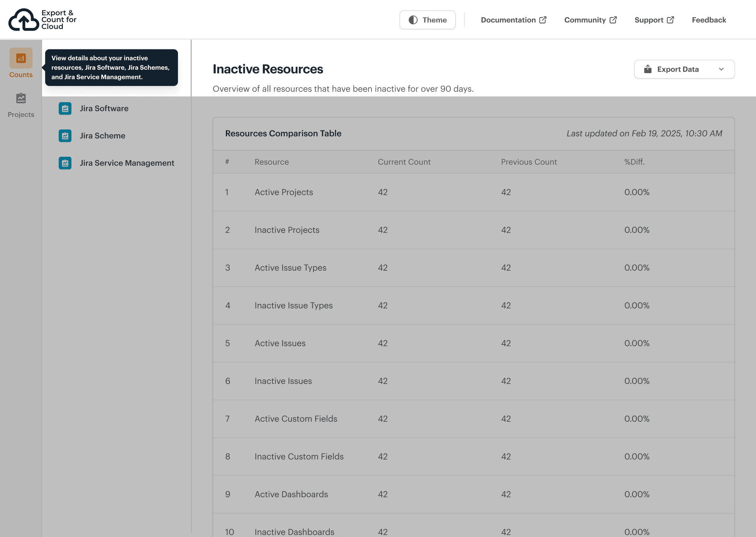Open the Documentation menu item
Screen dimensions: 756x537
[x=509, y=20]
